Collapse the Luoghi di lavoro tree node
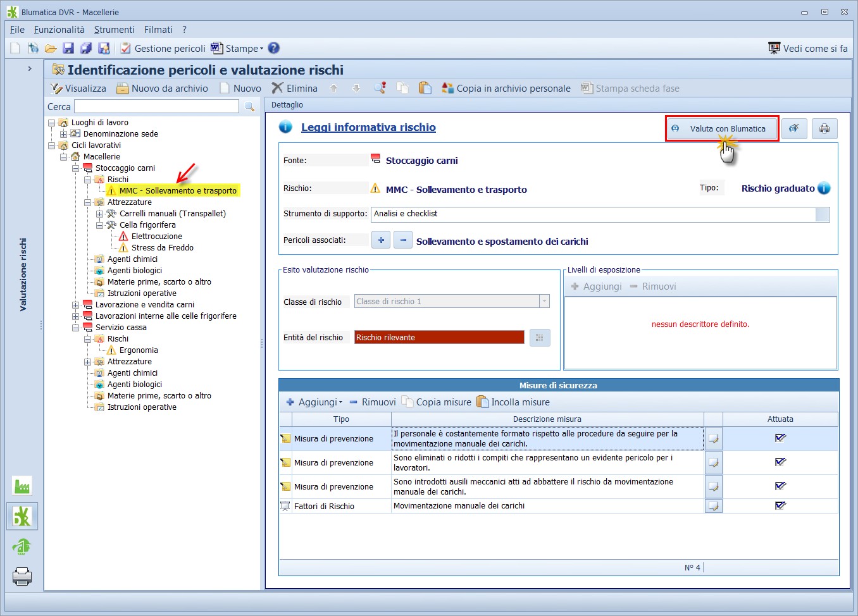 coord(52,123)
